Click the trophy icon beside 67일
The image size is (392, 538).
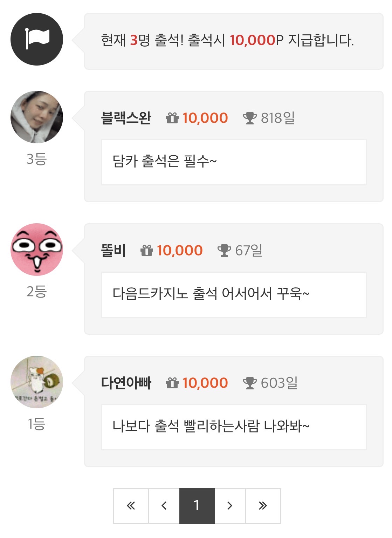click(x=224, y=251)
